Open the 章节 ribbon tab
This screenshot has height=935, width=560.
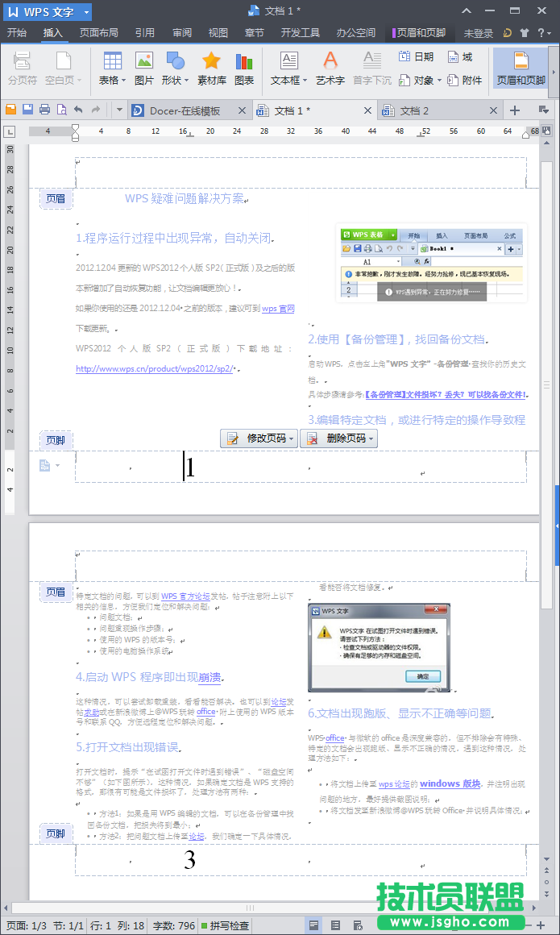[255, 33]
